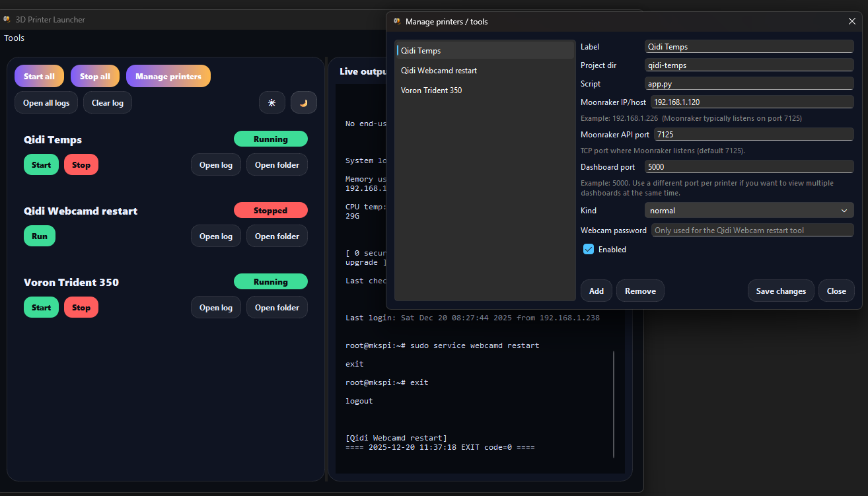This screenshot has width=868, height=496.
Task: Click the Moonraker IP/host input field
Action: click(752, 102)
